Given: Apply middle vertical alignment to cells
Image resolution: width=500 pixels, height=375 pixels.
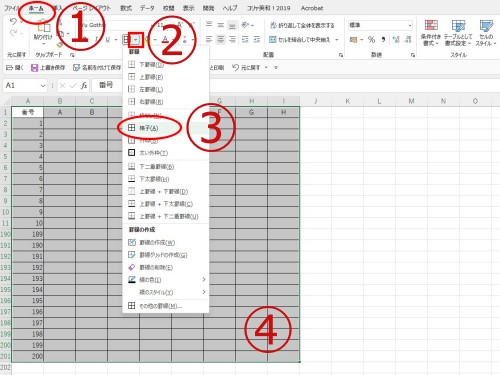Looking at the screenshot, I should 221,25.
